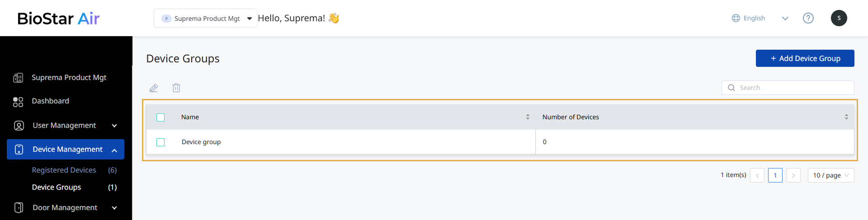Click the Dashboard sidebar icon
868x220 pixels.
(x=18, y=102)
